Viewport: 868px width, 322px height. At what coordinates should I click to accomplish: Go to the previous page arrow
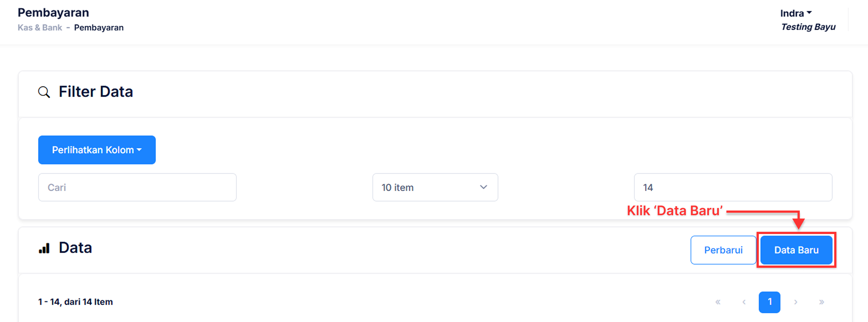(x=744, y=302)
